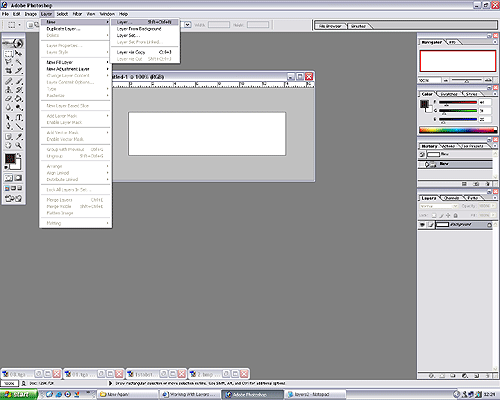Screen dimensions: 500x400
Task: Click Duplicate Layer menu entry
Action: [x=63, y=29]
